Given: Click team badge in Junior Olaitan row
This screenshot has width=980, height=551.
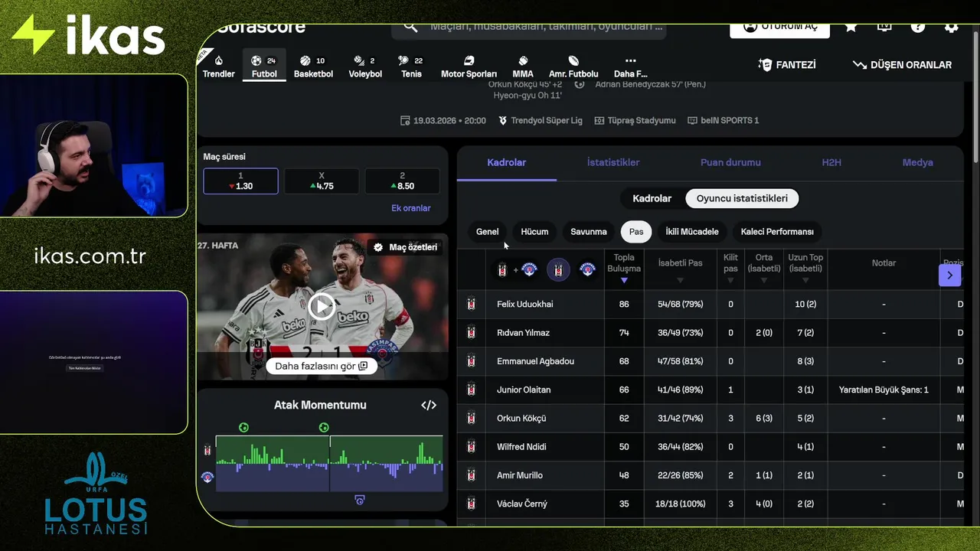Looking at the screenshot, I should click(471, 390).
